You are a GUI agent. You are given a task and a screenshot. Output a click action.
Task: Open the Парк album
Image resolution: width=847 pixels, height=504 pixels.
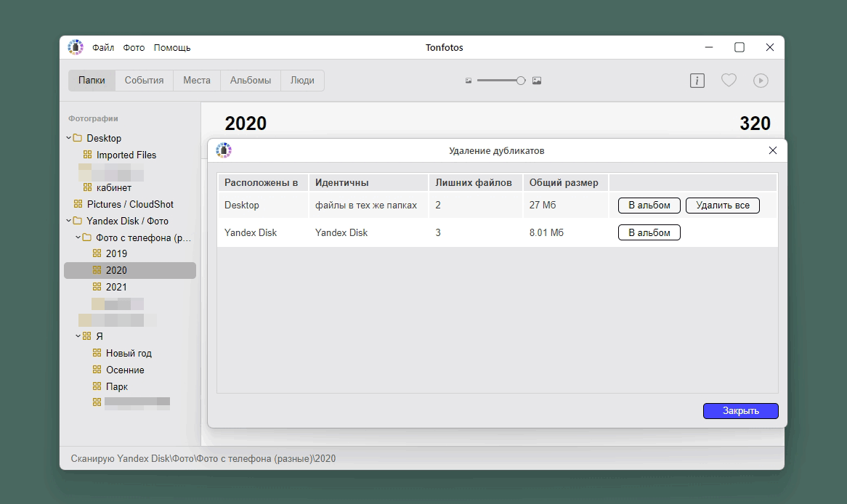tap(110, 387)
